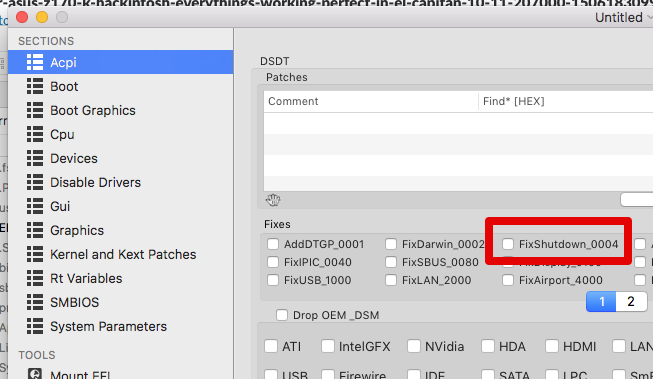The height and width of the screenshot is (379, 653).
Task: Tick the AddDTGP_0001 fix checkbox
Action: 273,244
